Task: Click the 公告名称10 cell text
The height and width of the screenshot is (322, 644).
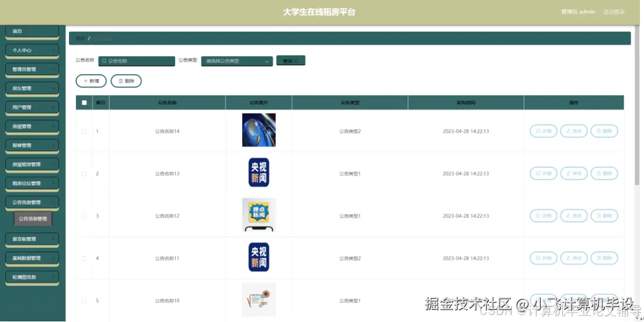Action: [167, 301]
